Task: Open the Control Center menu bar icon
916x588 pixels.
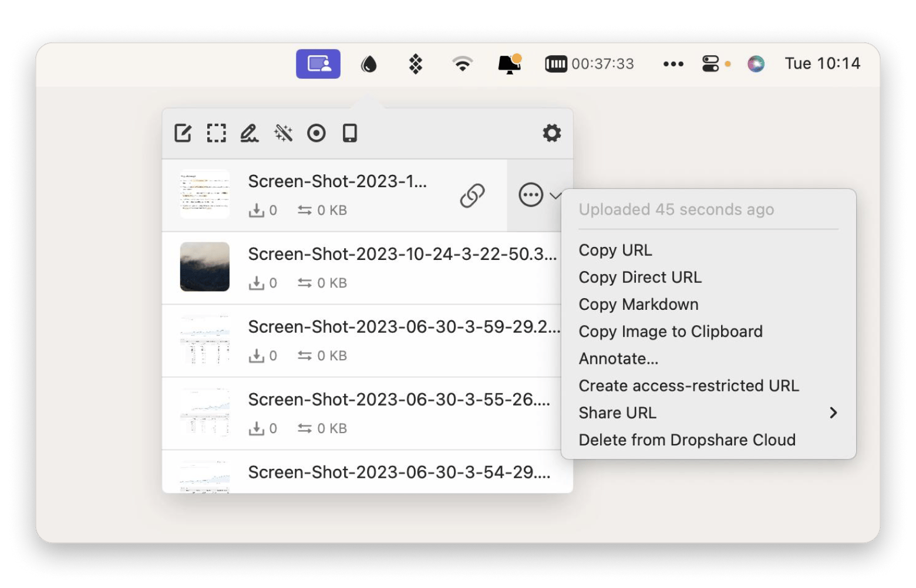Action: [x=710, y=63]
